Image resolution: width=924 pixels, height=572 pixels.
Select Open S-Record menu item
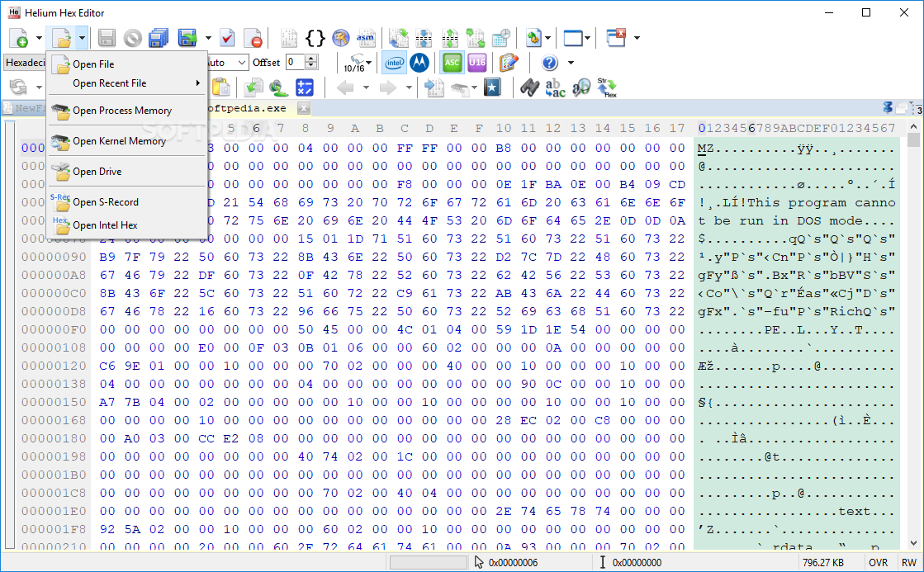tap(126, 202)
